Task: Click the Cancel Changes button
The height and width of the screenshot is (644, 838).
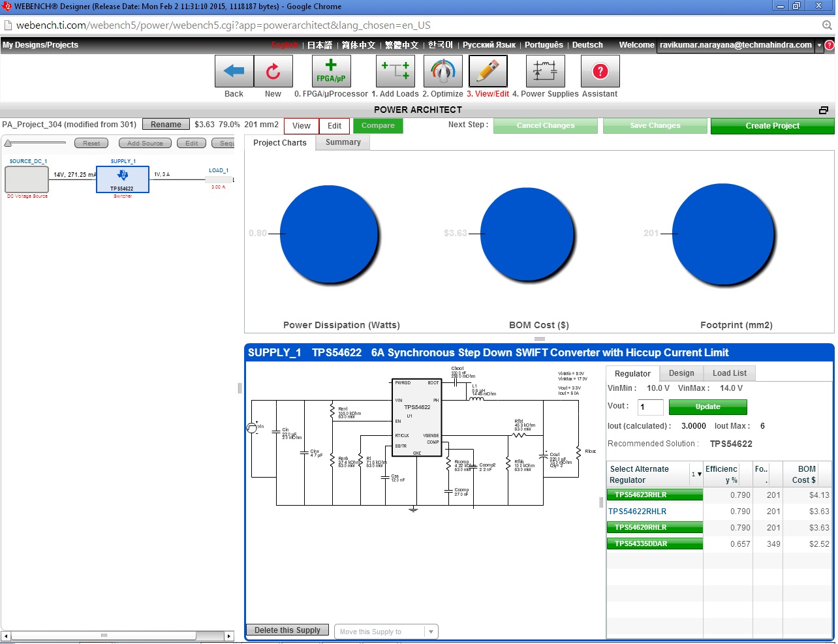Action: [546, 126]
